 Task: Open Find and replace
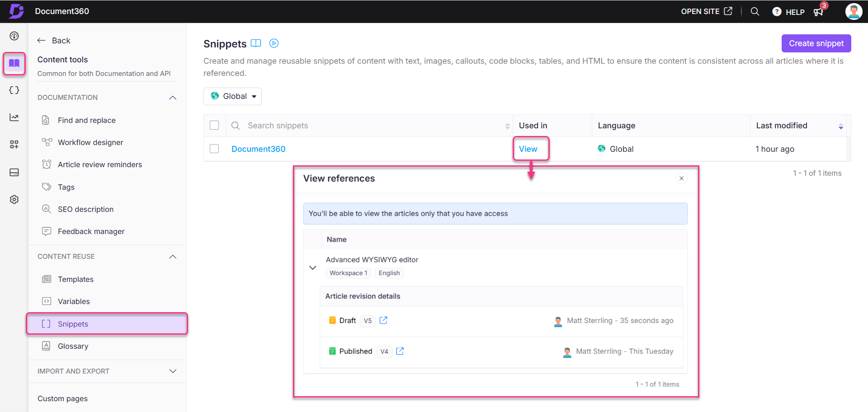[x=87, y=120]
